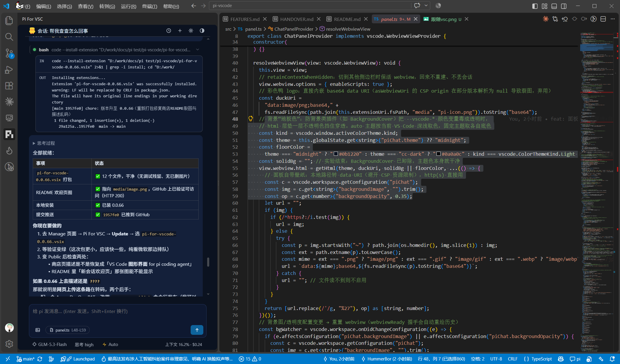Image resolution: width=620 pixels, height=364 pixels.
Task: Close the HANDOVER.md tab
Action: (x=319, y=19)
